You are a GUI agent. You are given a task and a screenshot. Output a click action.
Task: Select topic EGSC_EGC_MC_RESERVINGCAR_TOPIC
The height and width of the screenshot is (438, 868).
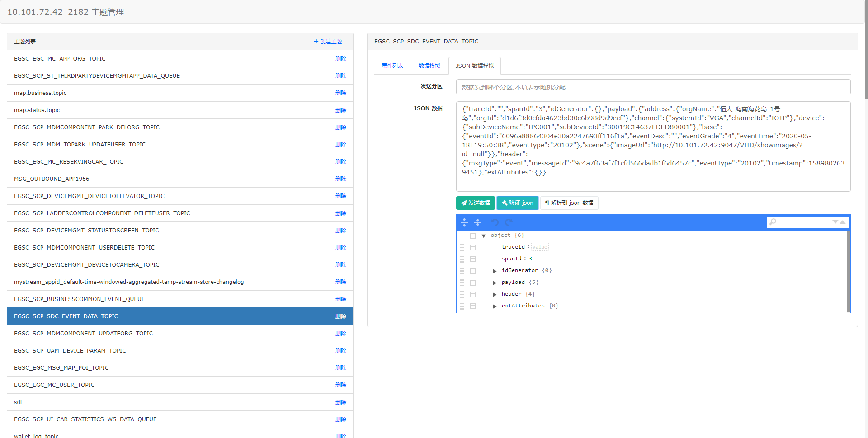(x=180, y=162)
